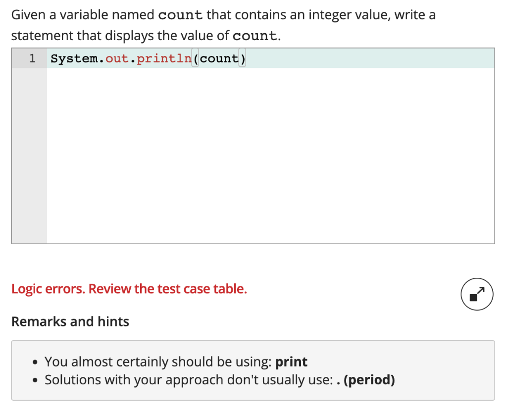Image resolution: width=507 pixels, height=420 pixels.
Task: Click the expand results arrow icon
Action: 477,294
